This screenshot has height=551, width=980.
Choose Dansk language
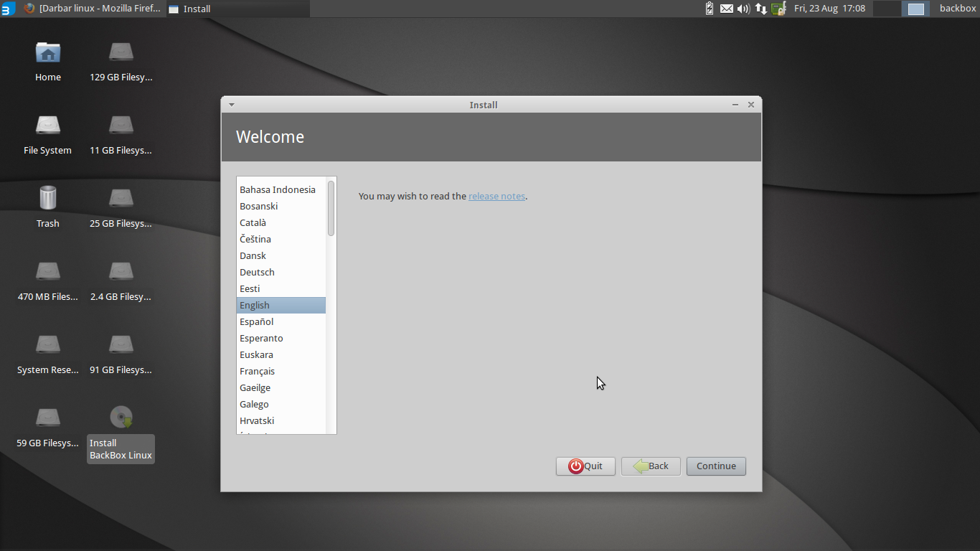(x=281, y=255)
